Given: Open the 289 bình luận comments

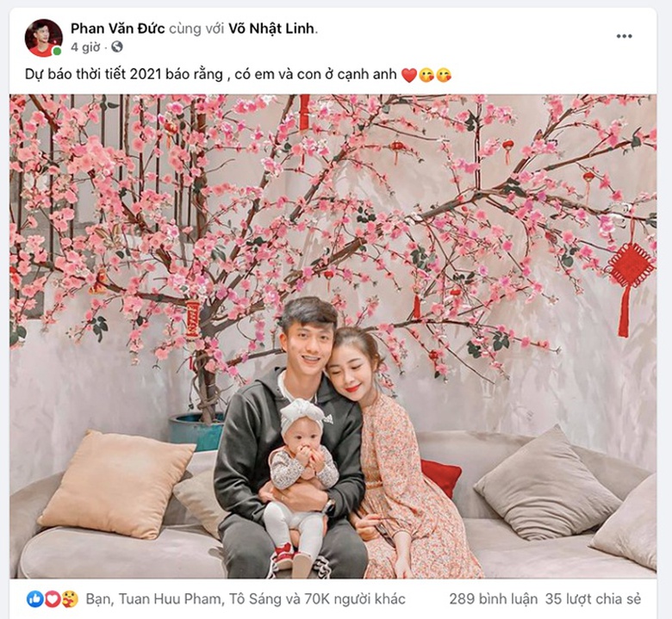Looking at the screenshot, I should coord(493,599).
